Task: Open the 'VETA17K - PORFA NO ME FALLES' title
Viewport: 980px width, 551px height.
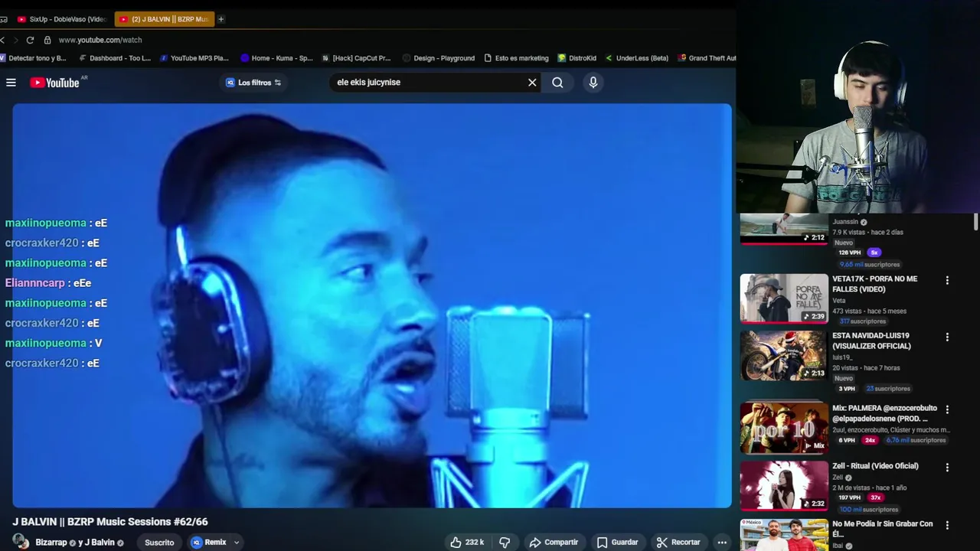Action: click(x=874, y=284)
